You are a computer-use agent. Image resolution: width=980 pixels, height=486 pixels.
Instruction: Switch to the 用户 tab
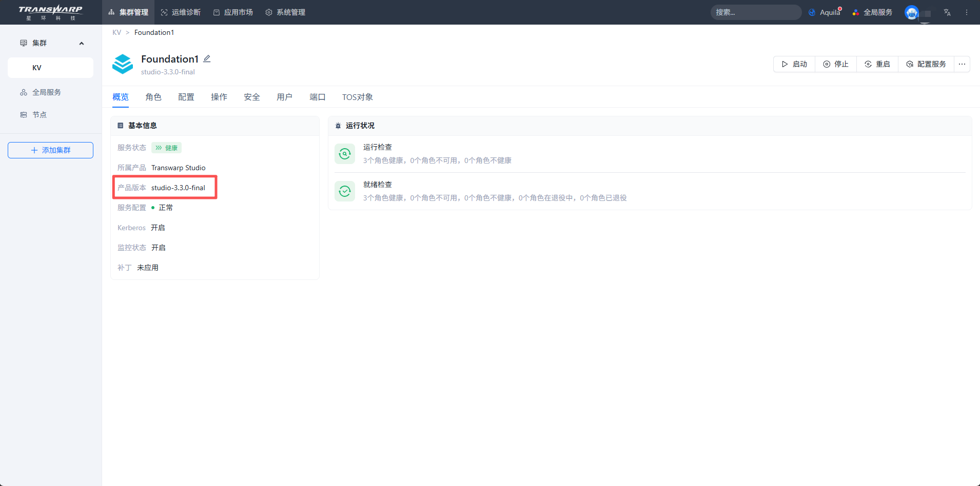pos(285,97)
